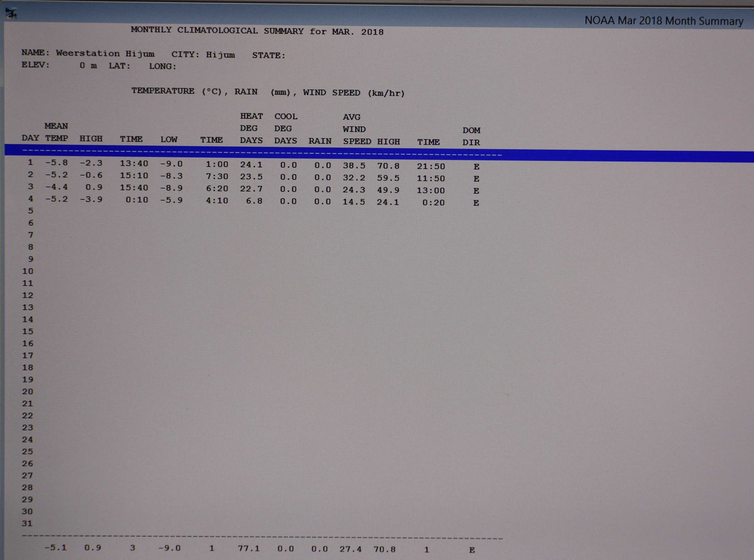Click mean temp '-5.8' on day 1

(x=56, y=162)
